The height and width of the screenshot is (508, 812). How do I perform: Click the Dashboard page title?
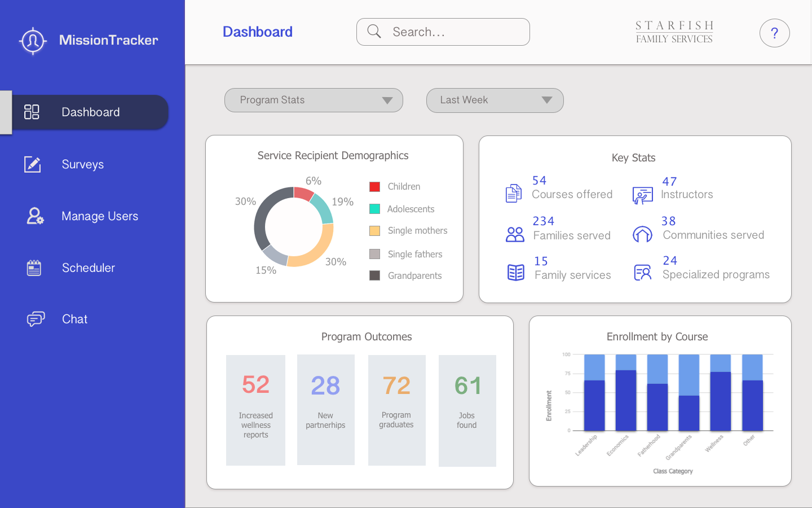pos(258,32)
